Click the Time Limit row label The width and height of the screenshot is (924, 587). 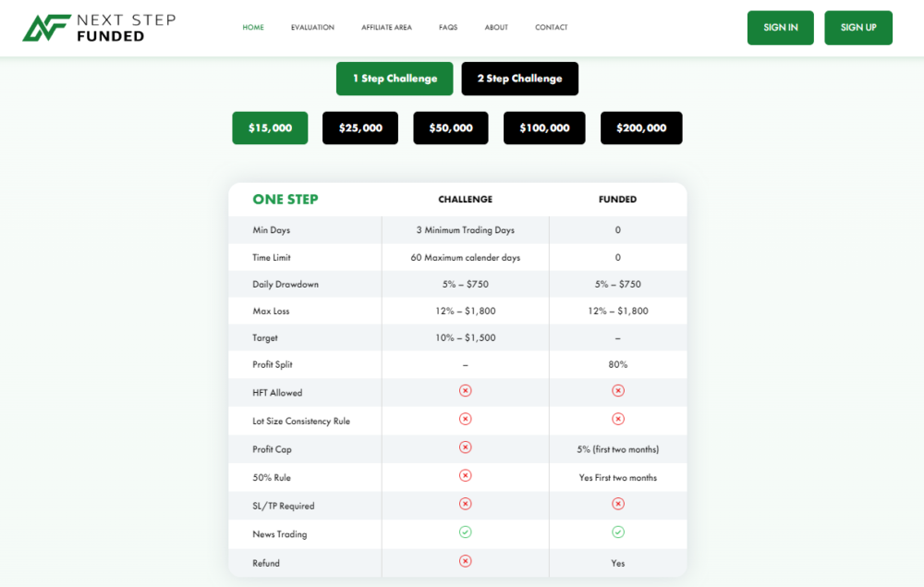(271, 257)
